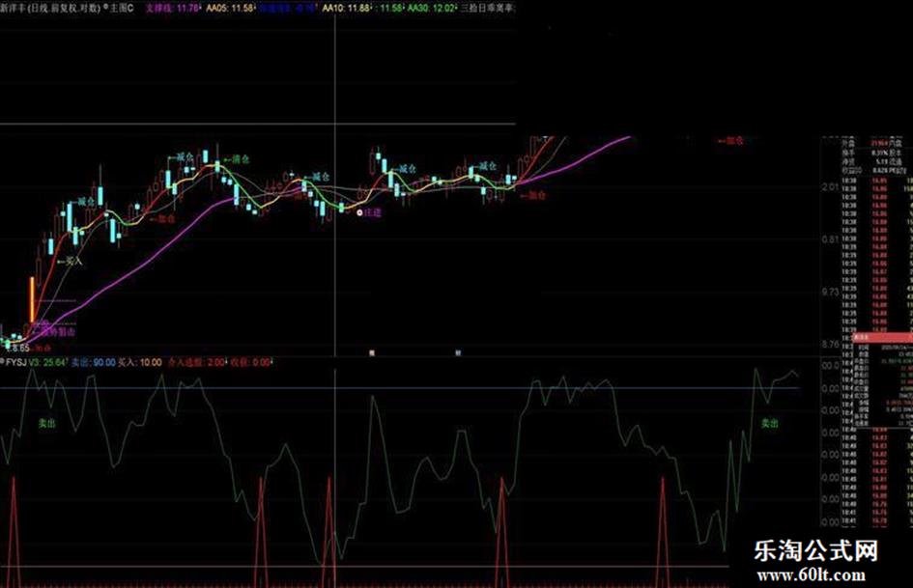Click the red highlighted row in the tick list
The height and width of the screenshot is (588, 913).
pos(882,337)
